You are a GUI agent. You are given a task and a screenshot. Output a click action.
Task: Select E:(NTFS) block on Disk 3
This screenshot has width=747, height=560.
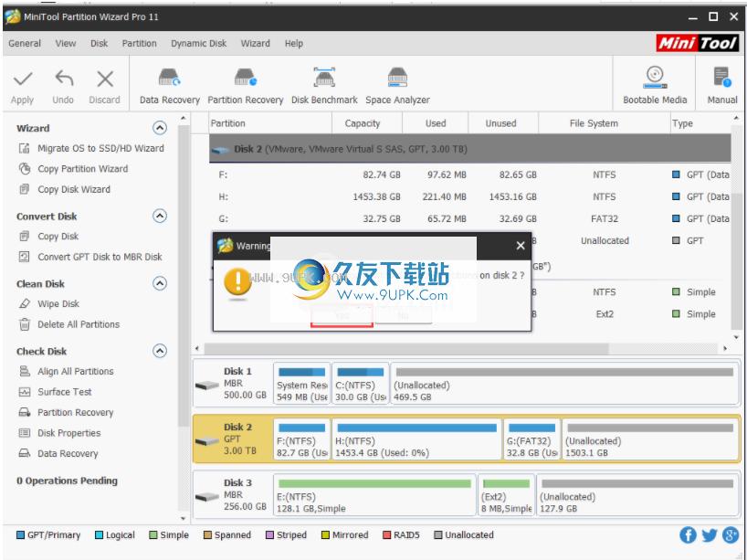point(374,495)
